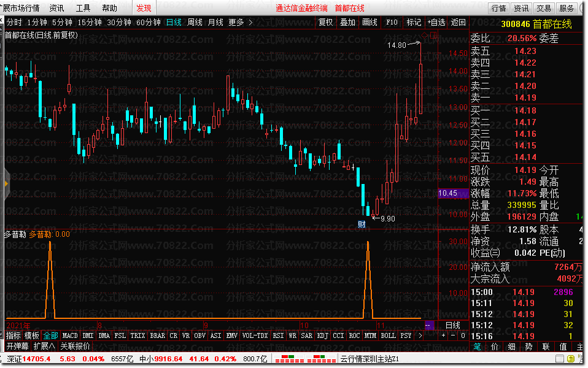Click the 行情 button at top right

click(499, 8)
